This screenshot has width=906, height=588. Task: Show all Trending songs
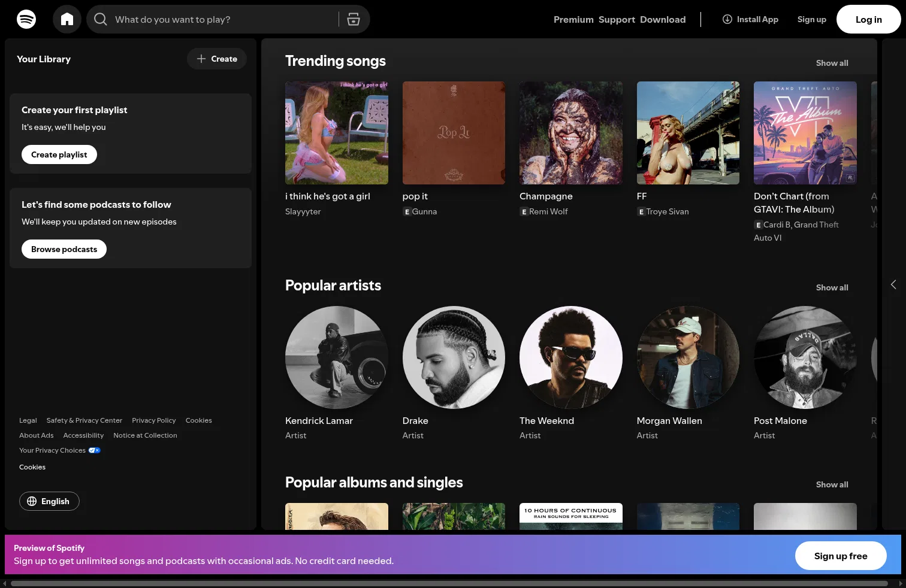click(832, 63)
